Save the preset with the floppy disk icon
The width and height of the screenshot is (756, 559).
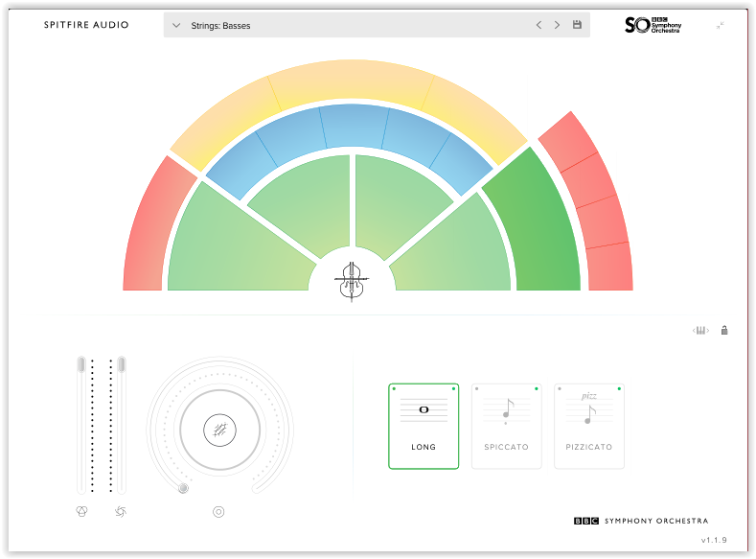[x=577, y=25]
